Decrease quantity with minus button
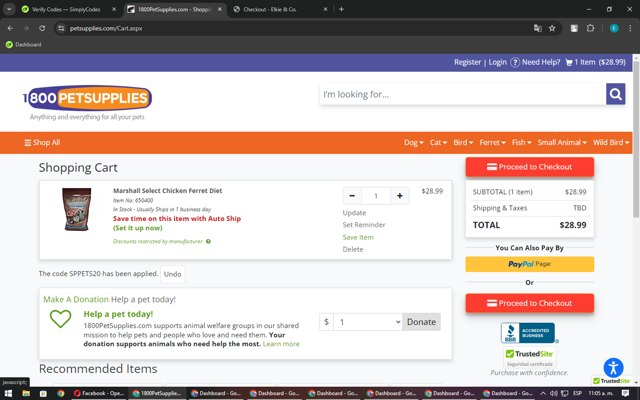Image resolution: width=640 pixels, height=400 pixels. pos(352,196)
